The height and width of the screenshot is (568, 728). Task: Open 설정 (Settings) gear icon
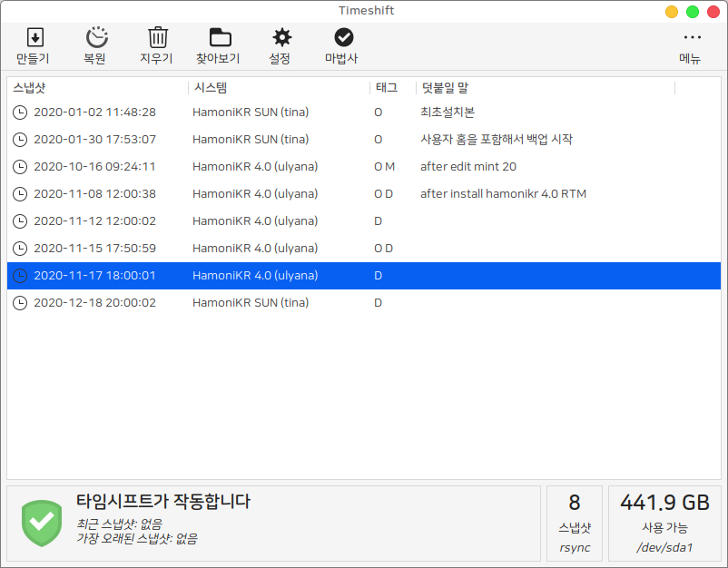pyautogui.click(x=280, y=38)
